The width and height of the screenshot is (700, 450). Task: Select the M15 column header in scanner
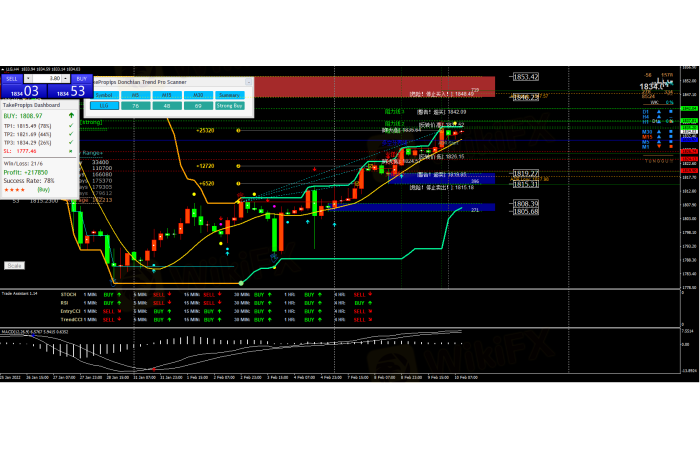coord(167,95)
